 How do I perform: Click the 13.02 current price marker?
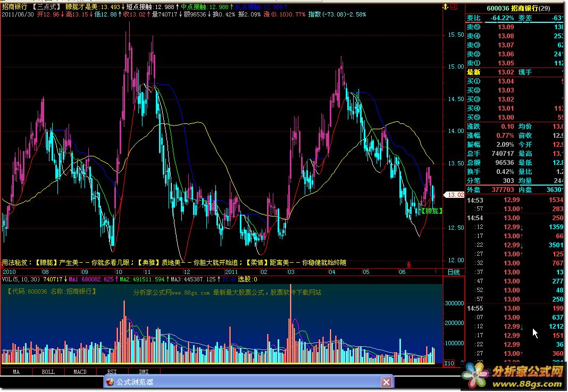(x=454, y=195)
